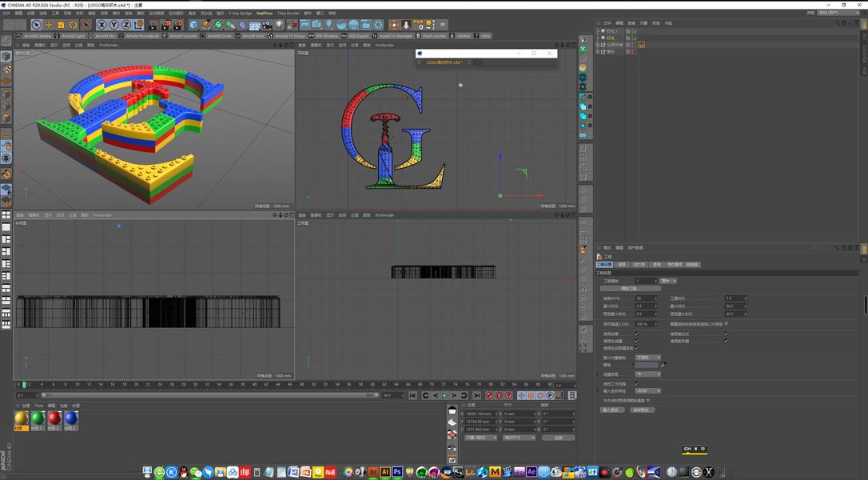The height and width of the screenshot is (480, 868).
Task: Open ProRender menu of the perspective viewport
Action: pos(109,45)
